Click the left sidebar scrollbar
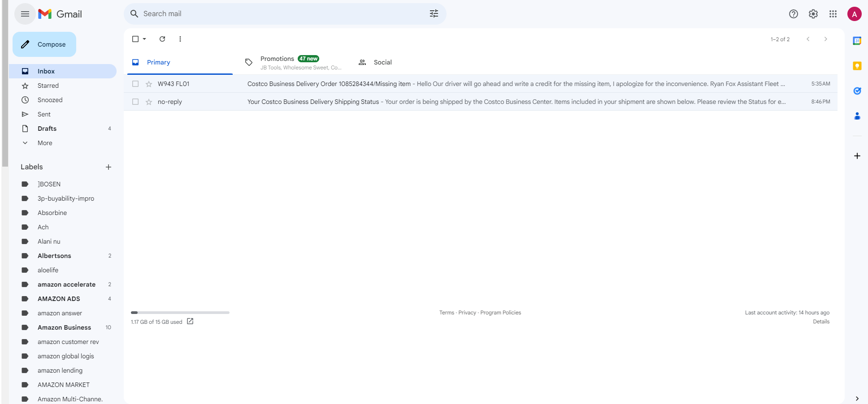This screenshot has width=868, height=404. click(5, 83)
